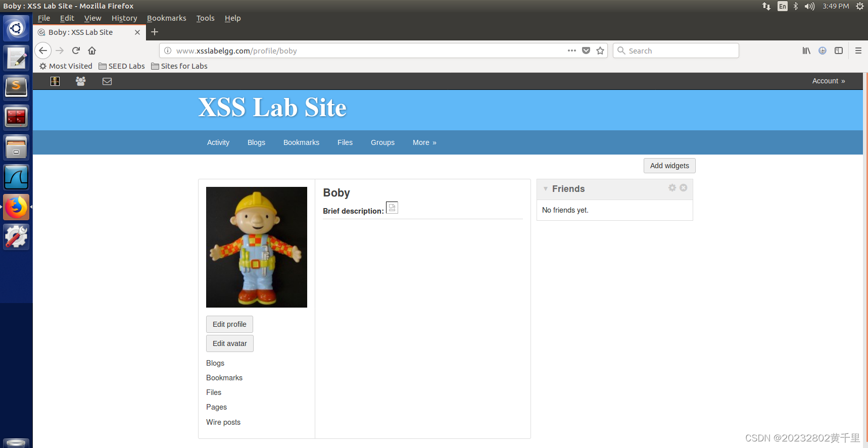Open the Most Visited bookmarks list
868x448 pixels.
pyautogui.click(x=66, y=66)
